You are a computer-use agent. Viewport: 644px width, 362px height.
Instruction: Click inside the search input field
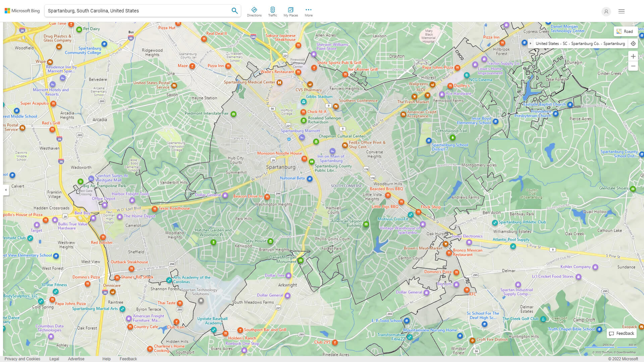(134, 10)
